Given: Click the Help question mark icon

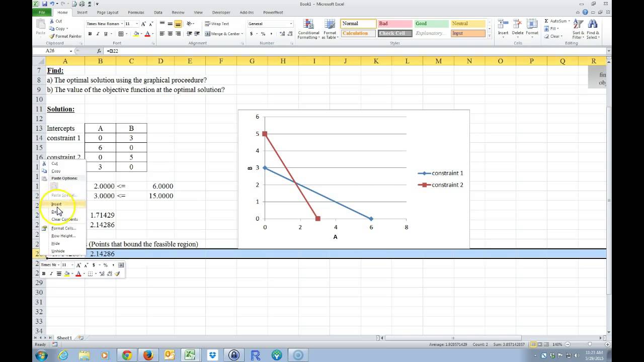Looking at the screenshot, I should pyautogui.click(x=585, y=12).
